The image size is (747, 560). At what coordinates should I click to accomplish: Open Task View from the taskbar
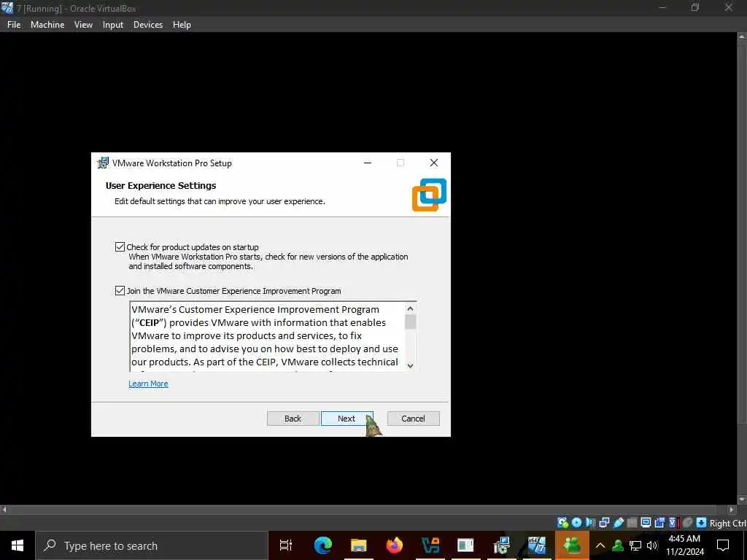(286, 545)
